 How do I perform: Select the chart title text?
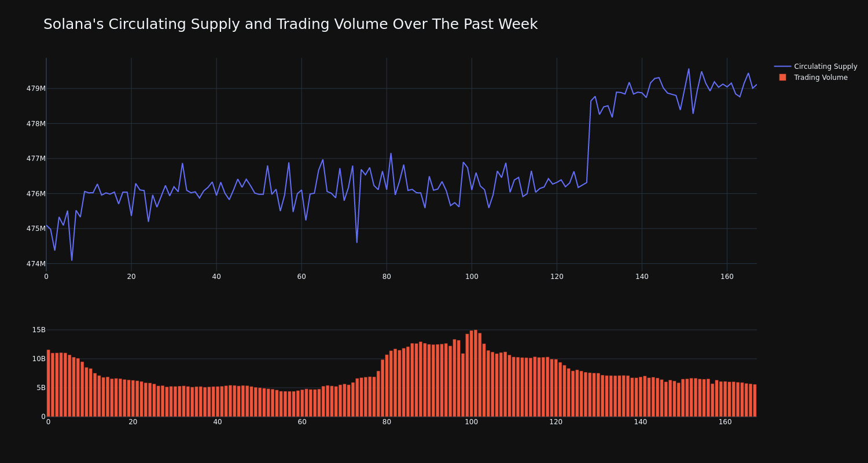pos(290,24)
